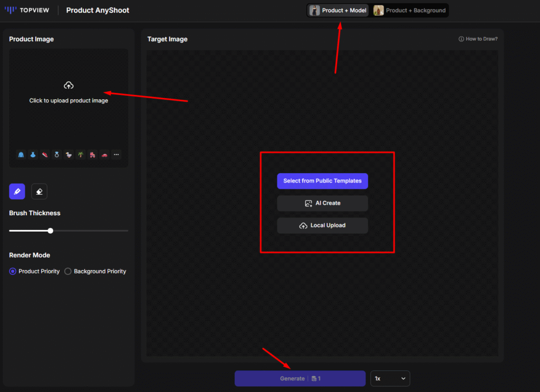Switch to Product + Background tab
Image resolution: width=540 pixels, height=392 pixels.
(x=410, y=11)
